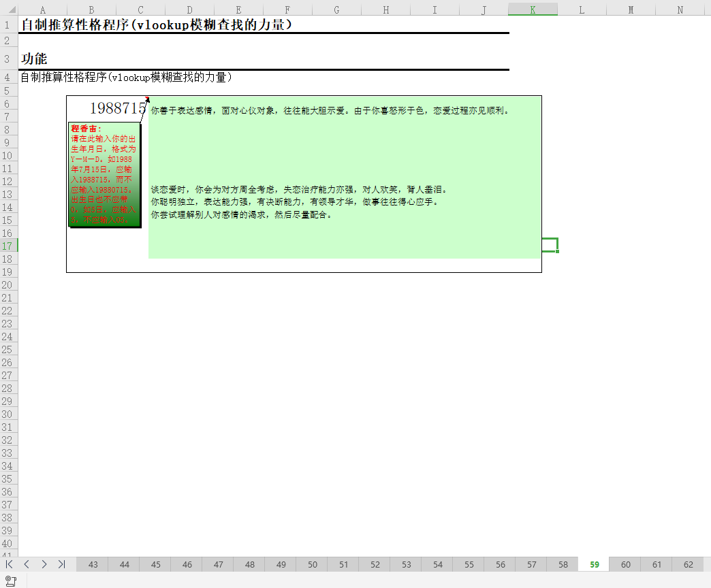Click the title cell 自制推算性格程序 in row 1

pos(157,24)
